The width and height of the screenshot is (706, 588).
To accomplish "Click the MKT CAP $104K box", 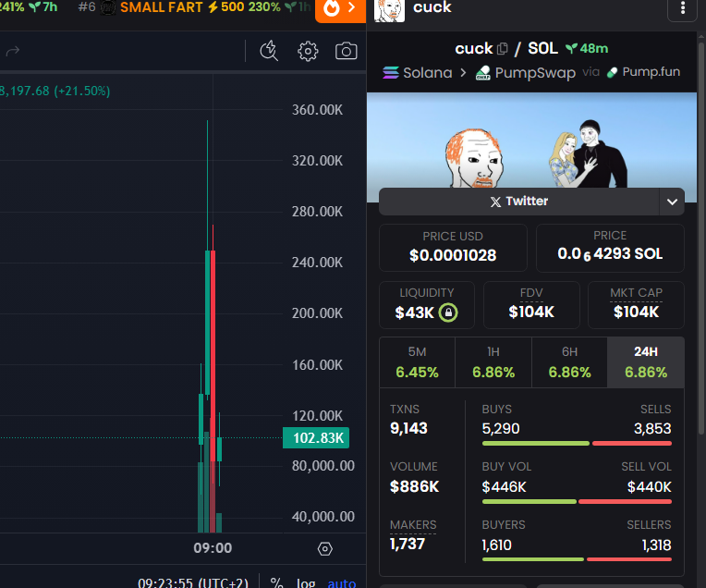I will [x=636, y=305].
